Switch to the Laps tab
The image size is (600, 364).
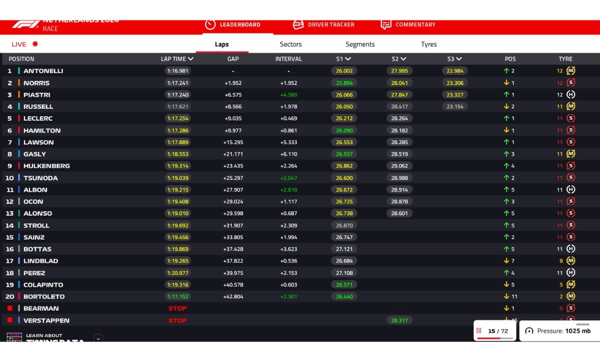click(x=222, y=44)
